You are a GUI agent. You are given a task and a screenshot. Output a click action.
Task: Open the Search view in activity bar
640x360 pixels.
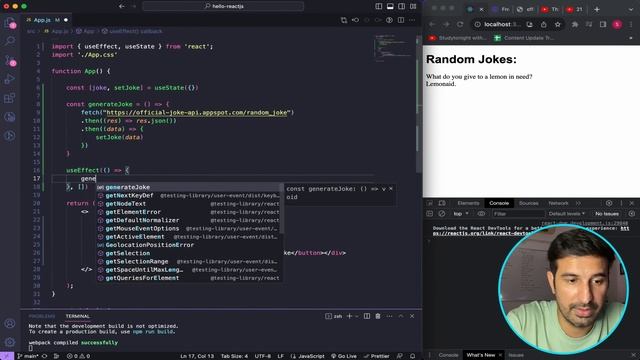pos(10,41)
